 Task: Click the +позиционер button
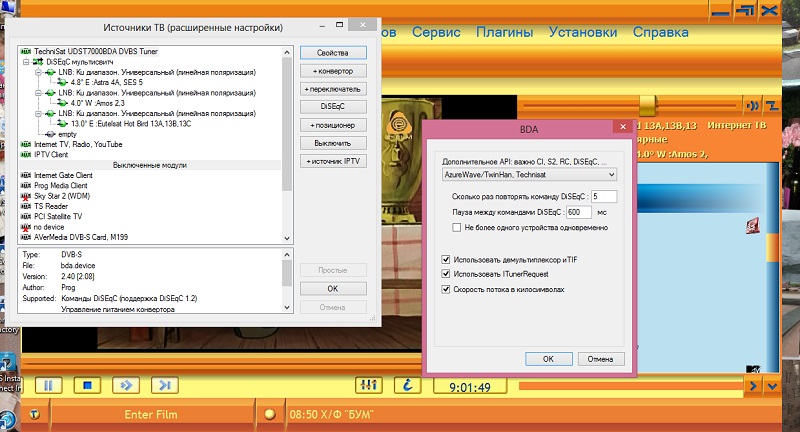333,125
